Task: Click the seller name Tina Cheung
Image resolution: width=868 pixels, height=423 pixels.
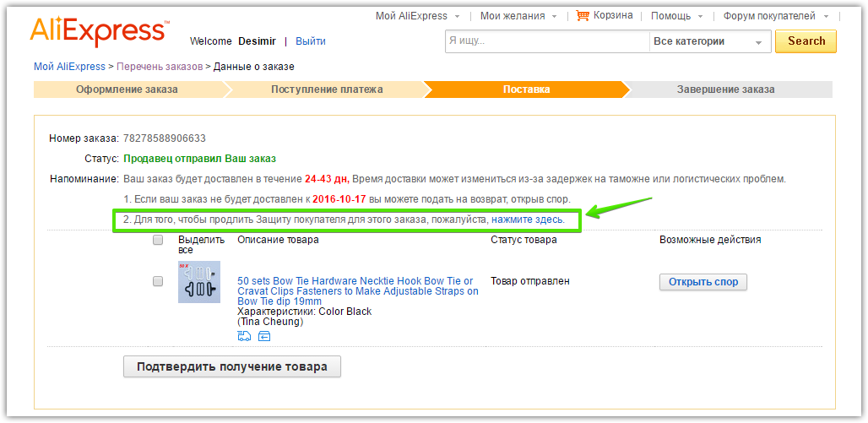Action: coord(270,322)
